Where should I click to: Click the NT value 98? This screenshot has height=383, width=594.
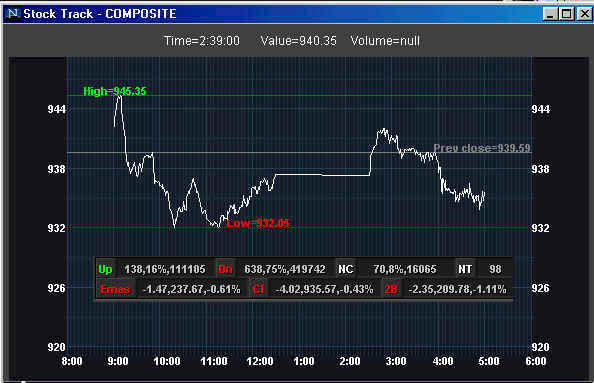click(495, 269)
